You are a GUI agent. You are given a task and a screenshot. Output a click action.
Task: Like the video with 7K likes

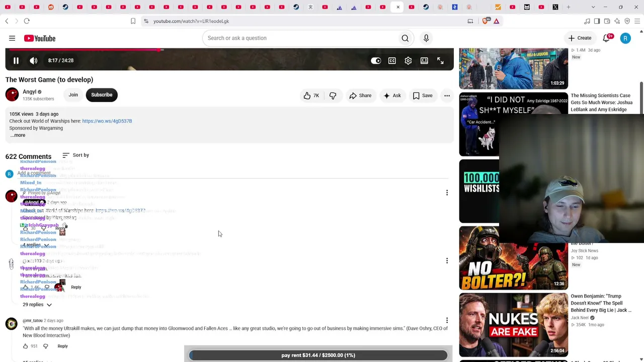311,96
